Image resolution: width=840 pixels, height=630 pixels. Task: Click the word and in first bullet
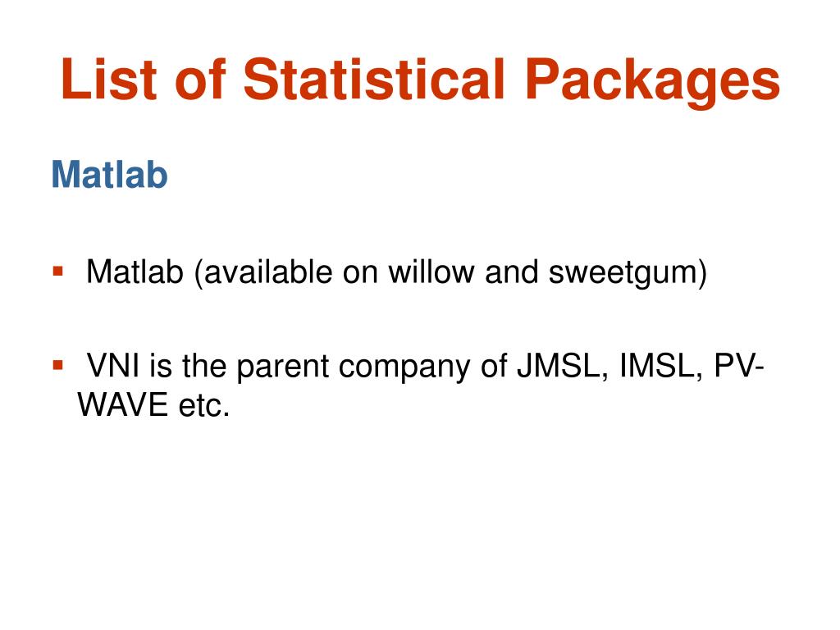click(x=511, y=272)
